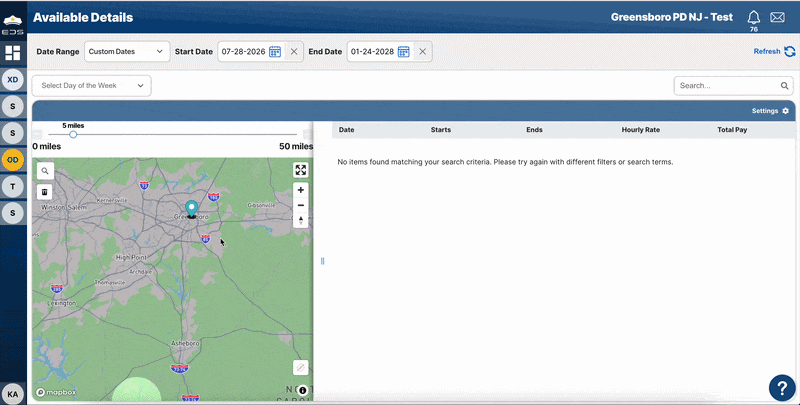Open the Date Range Custom Dates dropdown
800x405 pixels.
coord(127,52)
